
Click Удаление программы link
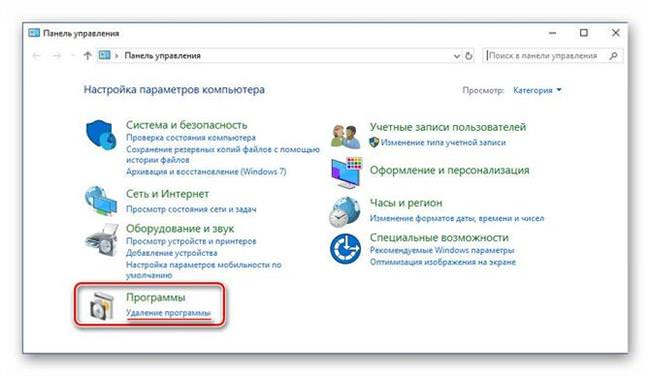[x=168, y=313]
